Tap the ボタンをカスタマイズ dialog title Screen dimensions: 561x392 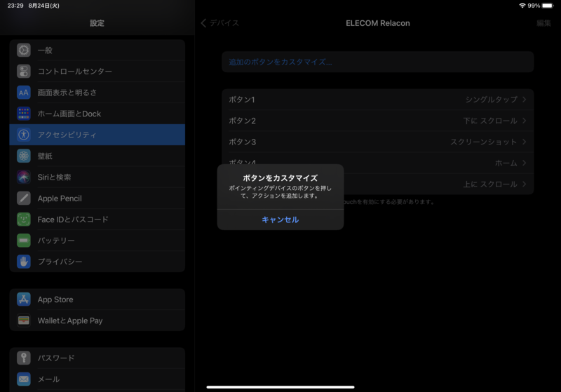280,177
